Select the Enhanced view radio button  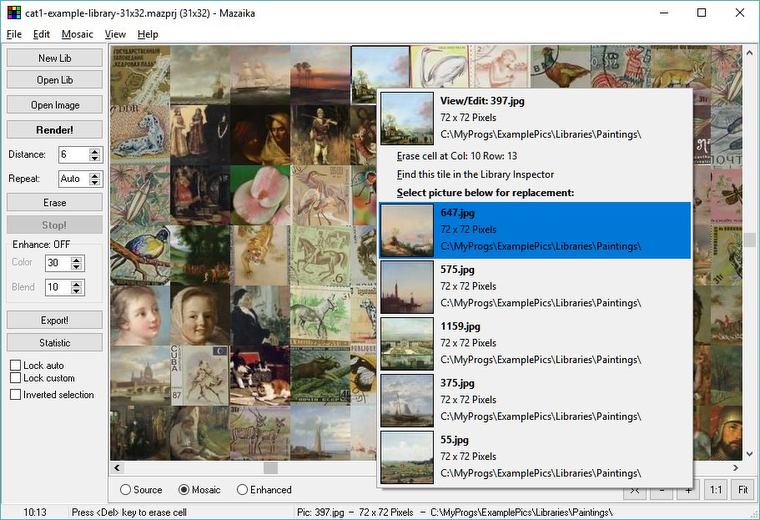point(242,489)
